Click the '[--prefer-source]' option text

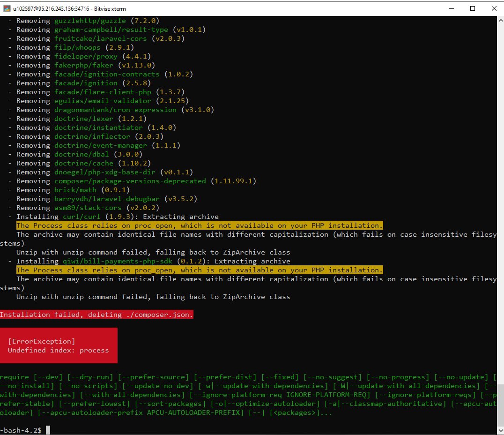point(153,377)
